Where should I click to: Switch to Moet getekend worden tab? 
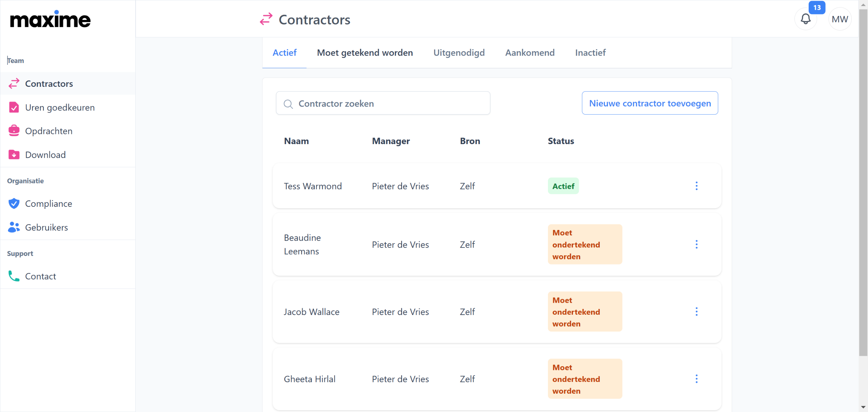pyautogui.click(x=365, y=53)
